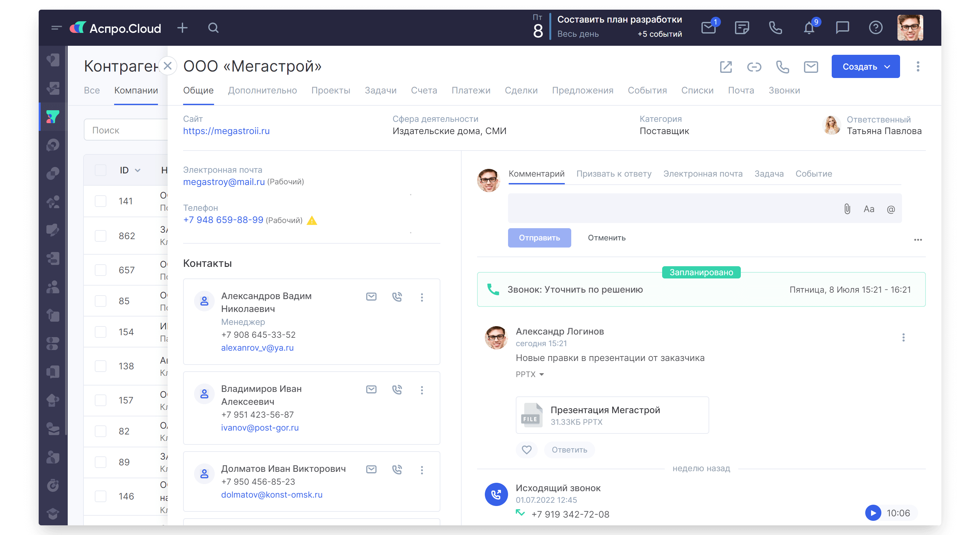This screenshot has height=535, width=980.
Task: Open https://megastroii.ru site link
Action: [226, 131]
